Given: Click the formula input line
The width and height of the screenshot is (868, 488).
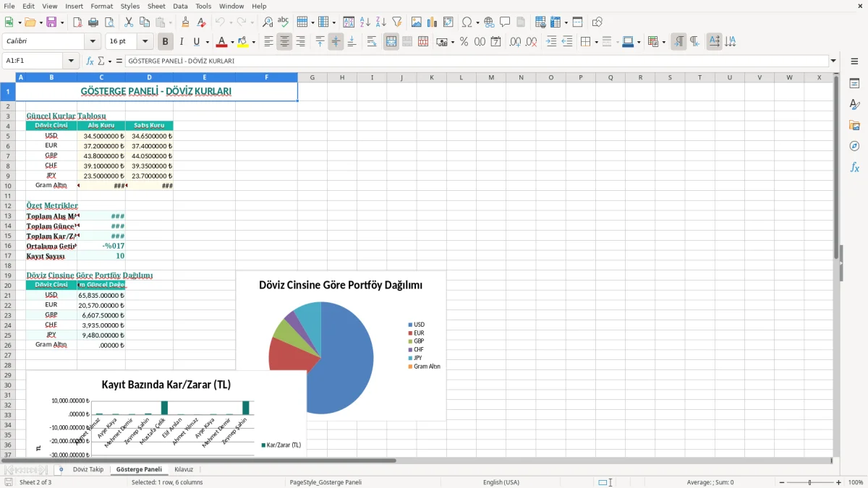Looking at the screenshot, I should 477,61.
